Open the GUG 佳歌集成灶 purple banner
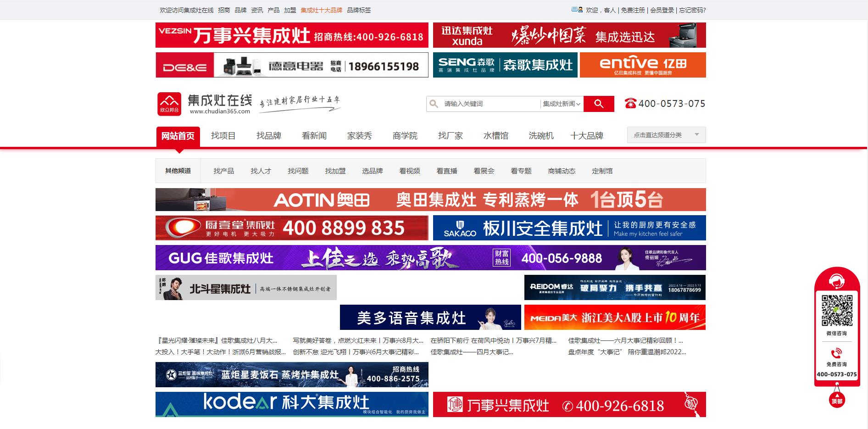 [431, 257]
